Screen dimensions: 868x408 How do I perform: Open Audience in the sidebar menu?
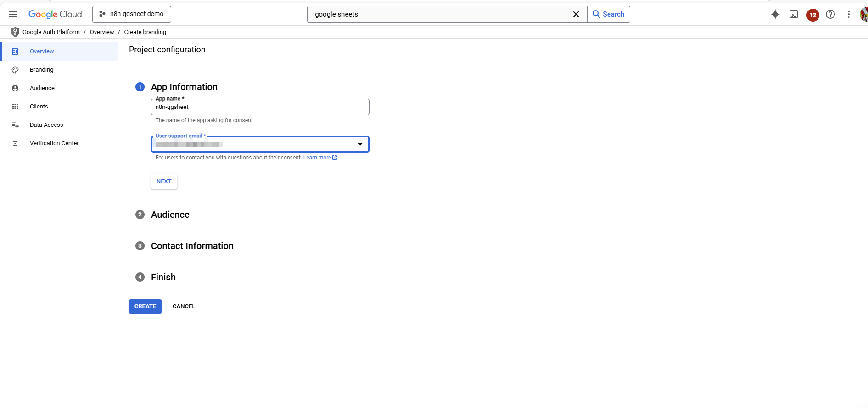[60, 88]
